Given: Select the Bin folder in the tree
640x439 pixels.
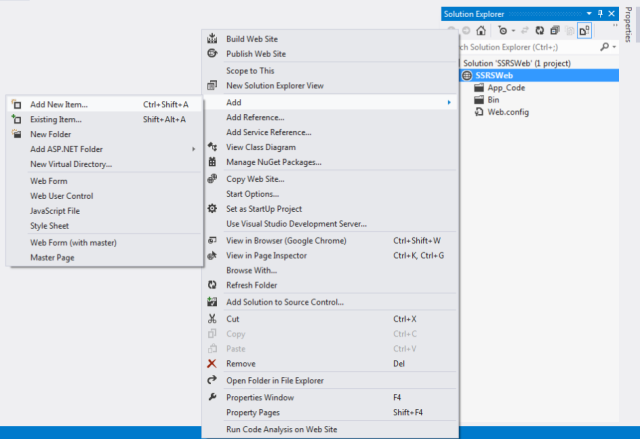Looking at the screenshot, I should 493,100.
